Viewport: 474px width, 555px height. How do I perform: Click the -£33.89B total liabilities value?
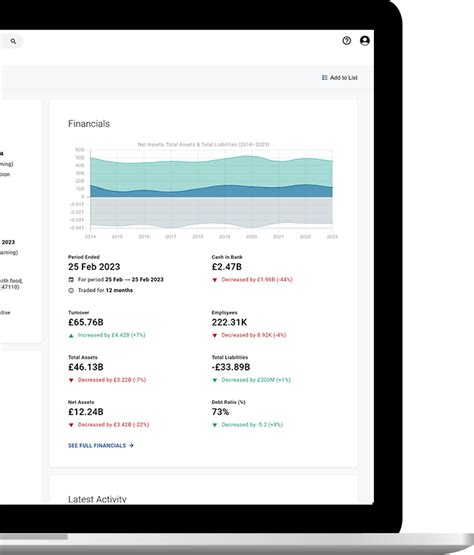click(x=231, y=367)
